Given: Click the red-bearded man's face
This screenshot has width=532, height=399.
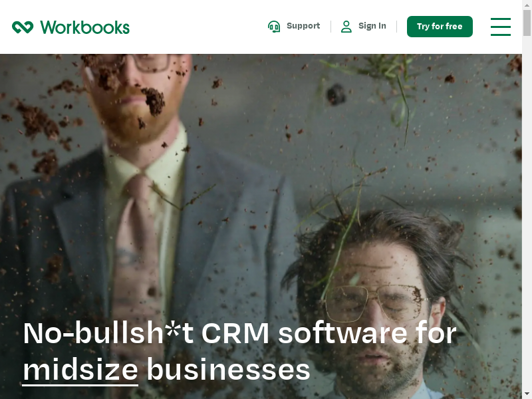Looking at the screenshot, I should (x=136, y=92).
